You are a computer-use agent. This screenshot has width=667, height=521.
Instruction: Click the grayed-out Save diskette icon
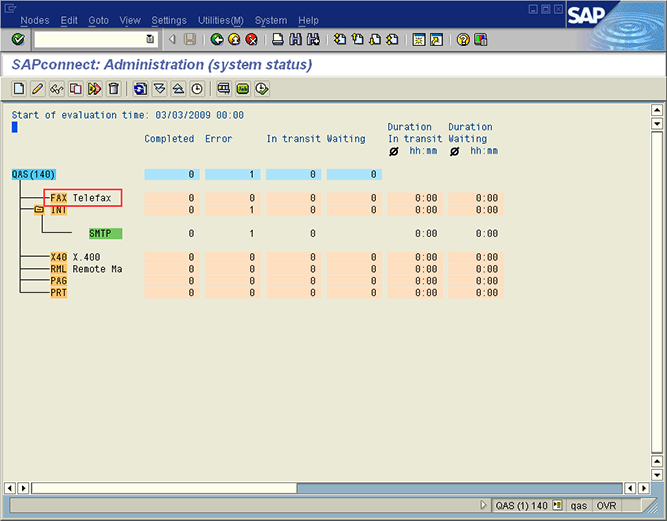point(190,40)
